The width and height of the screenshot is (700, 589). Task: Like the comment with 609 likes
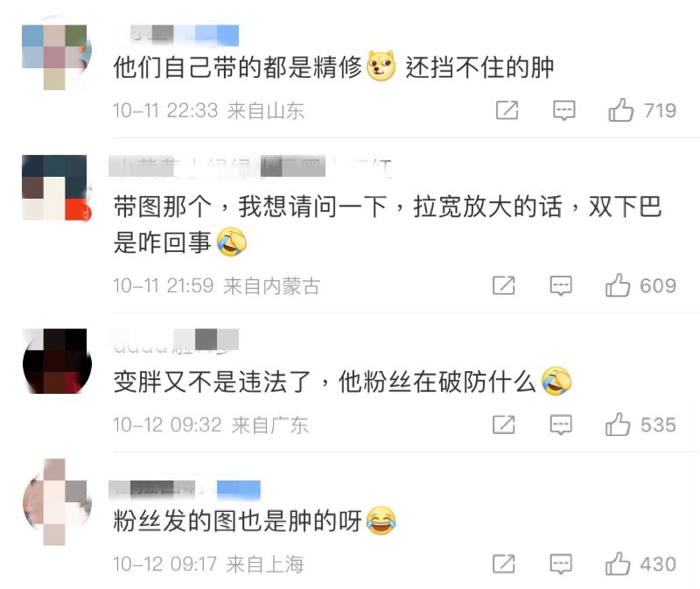click(618, 285)
